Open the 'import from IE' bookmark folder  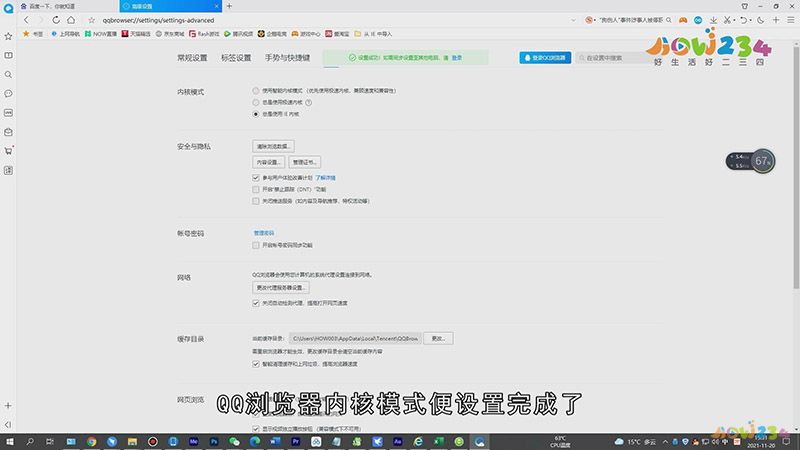373,34
